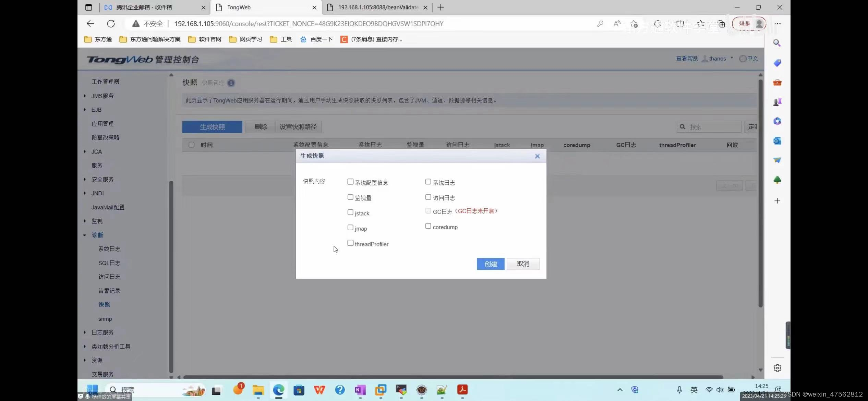Click the sidebar vertical scrollbar
This screenshot has width=868, height=401.
click(x=171, y=274)
